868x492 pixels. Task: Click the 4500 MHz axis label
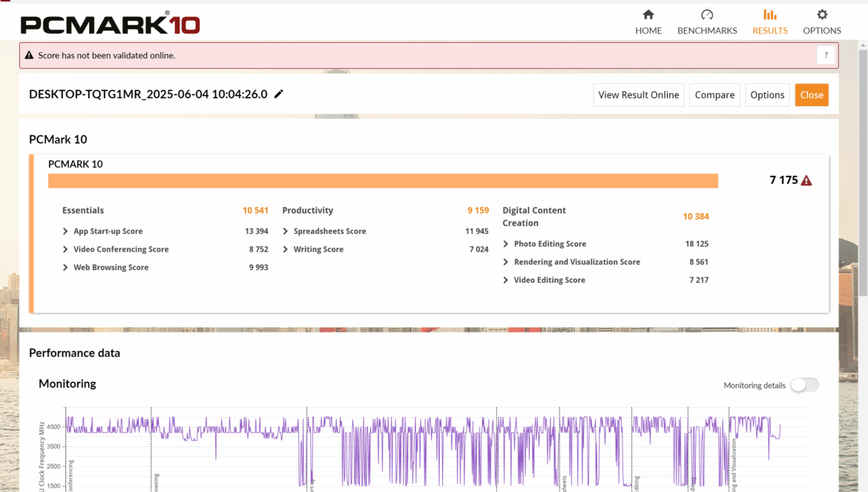click(53, 427)
